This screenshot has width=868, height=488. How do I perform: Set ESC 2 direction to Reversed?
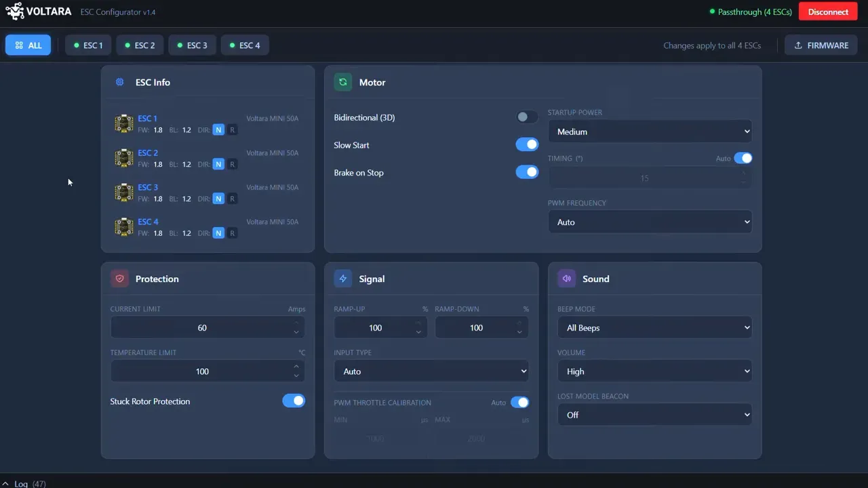click(233, 164)
